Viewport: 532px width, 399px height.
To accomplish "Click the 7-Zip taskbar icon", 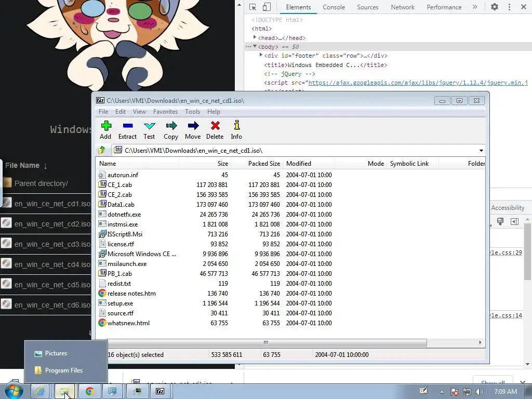I will point(160,392).
